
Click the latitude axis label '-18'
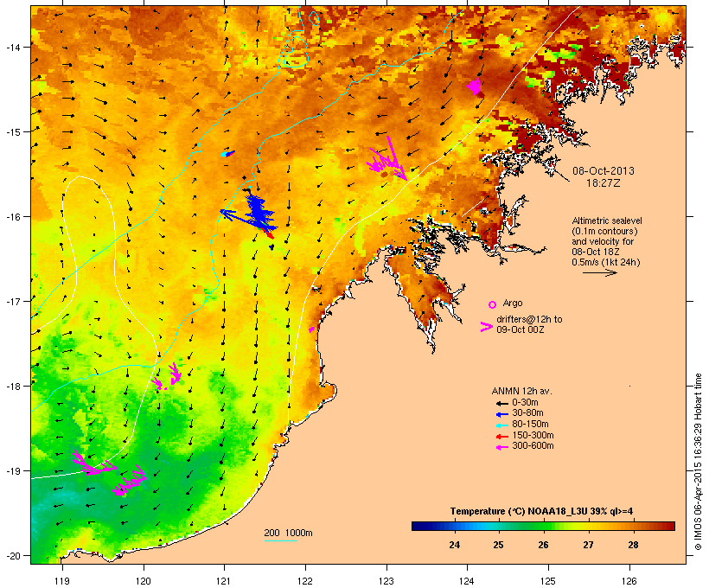click(x=13, y=387)
